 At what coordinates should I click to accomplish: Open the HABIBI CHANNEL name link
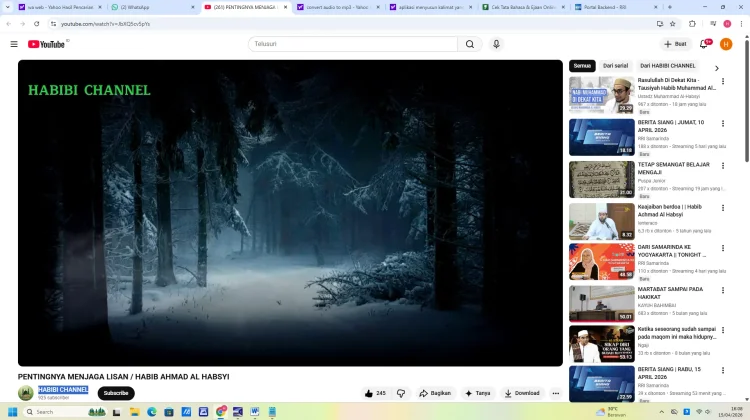tap(63, 390)
